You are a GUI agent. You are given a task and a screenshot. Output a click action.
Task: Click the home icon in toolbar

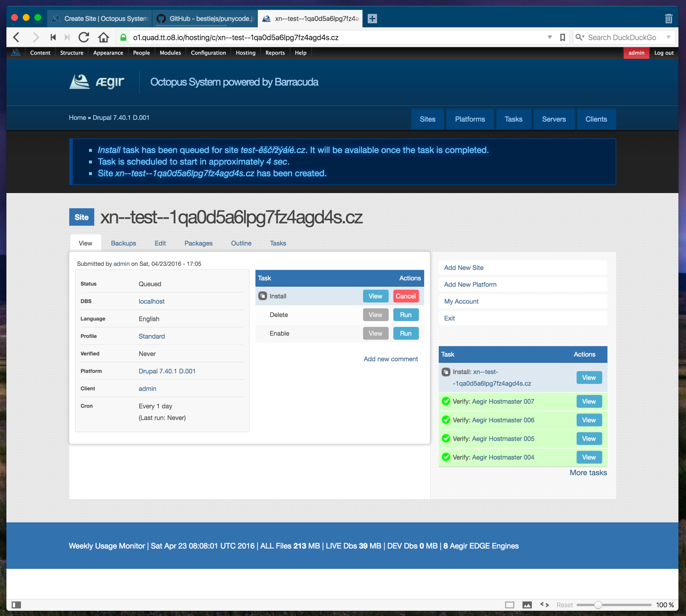coord(104,37)
